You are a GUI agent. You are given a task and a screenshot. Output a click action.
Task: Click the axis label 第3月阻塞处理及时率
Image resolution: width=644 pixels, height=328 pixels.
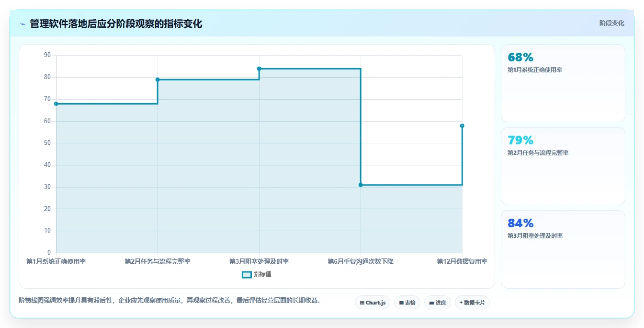(259, 261)
